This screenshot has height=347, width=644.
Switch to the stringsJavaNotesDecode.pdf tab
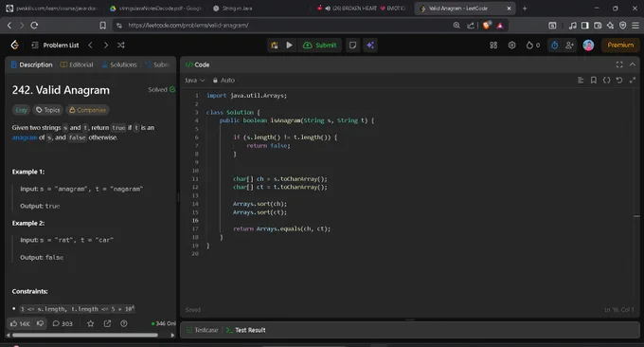(155, 9)
